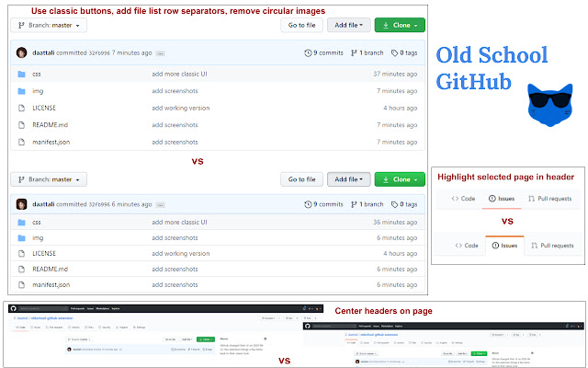
Task: Click green Clone button in centered-header page thumbnail
Action: (479, 353)
